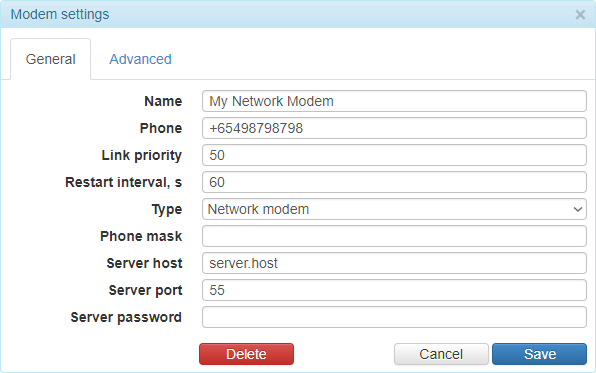This screenshot has height=373, width=596.
Task: Save the modem settings
Action: 539,354
